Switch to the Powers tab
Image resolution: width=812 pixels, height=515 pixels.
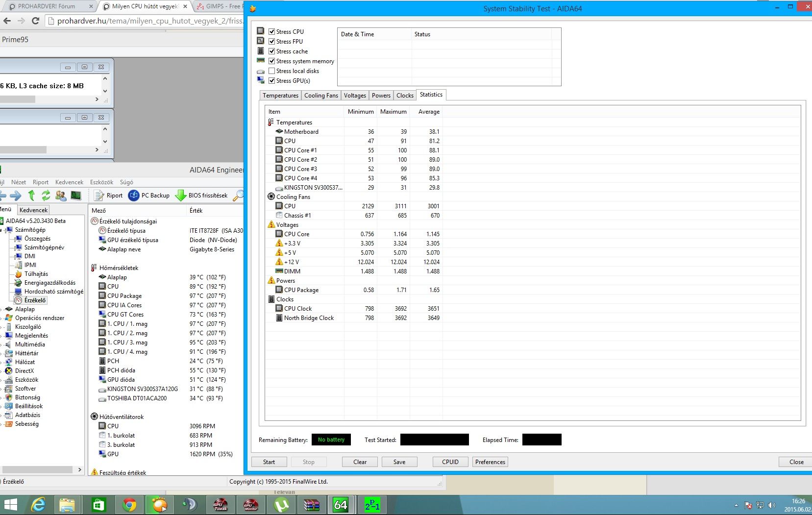click(x=381, y=96)
